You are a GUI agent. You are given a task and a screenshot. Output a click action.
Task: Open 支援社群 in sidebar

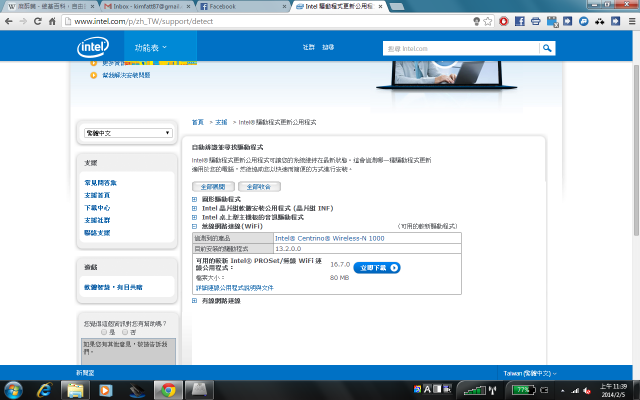[x=97, y=220]
